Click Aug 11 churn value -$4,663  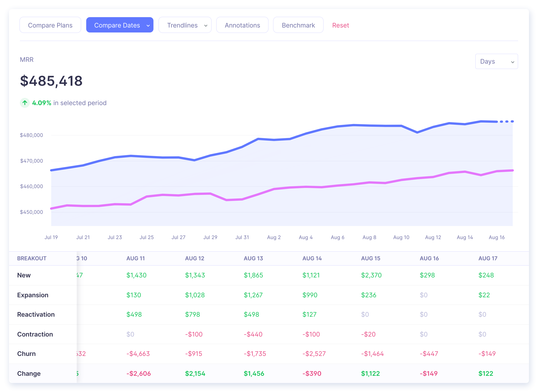[x=138, y=354]
